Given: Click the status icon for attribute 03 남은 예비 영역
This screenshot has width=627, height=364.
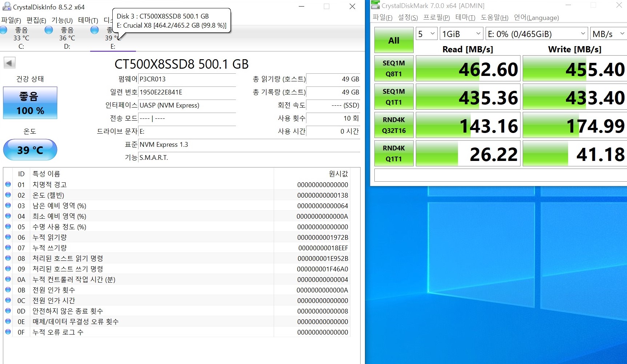Looking at the screenshot, I should coord(8,205).
